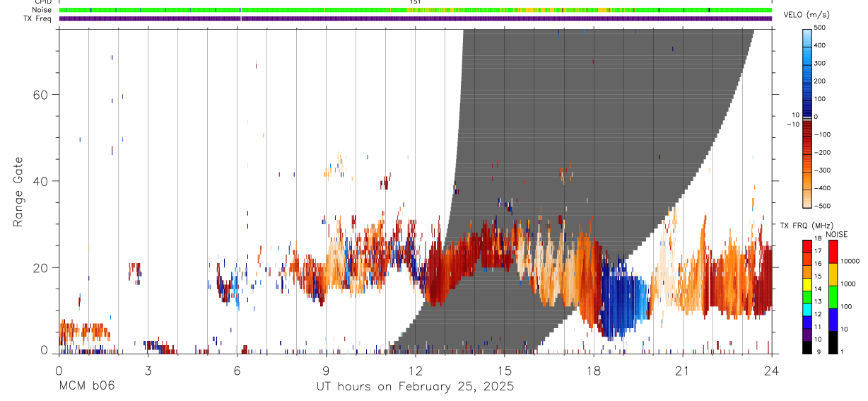Image resolution: width=868 pixels, height=401 pixels.
Task: Click 'UT hours on February 25, 2025' title
Action: (x=415, y=387)
